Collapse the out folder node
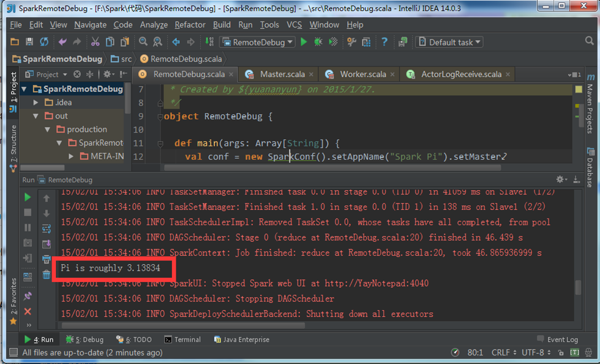Viewport: 600px width, 364px height. point(36,116)
